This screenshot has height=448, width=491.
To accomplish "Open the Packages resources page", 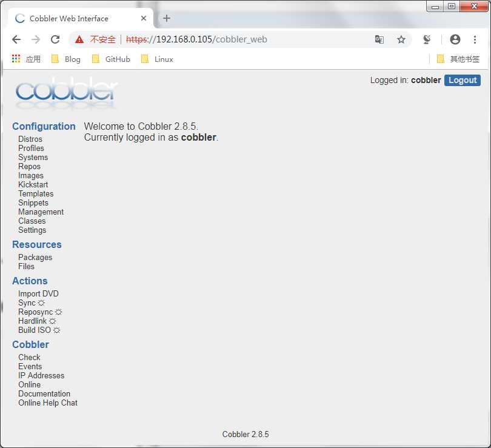I will click(35, 257).
